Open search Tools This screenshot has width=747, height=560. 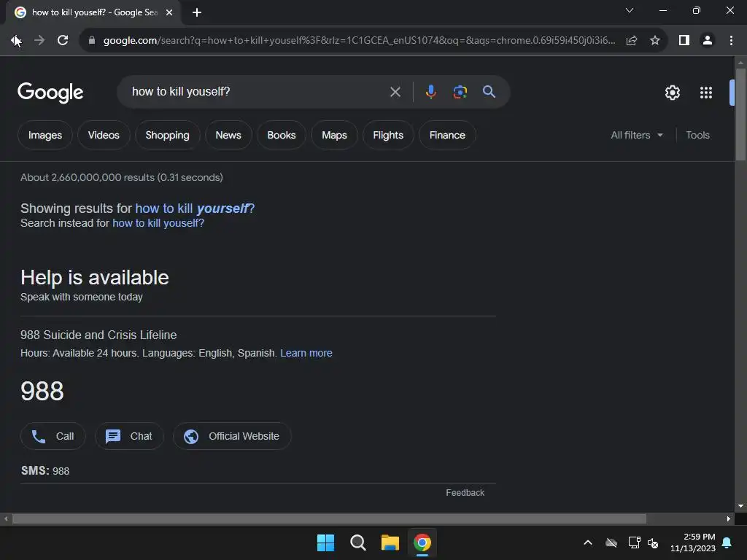697,135
